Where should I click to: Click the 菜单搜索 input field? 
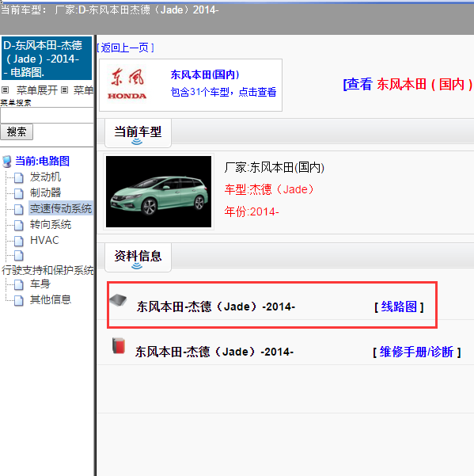pyautogui.click(x=47, y=116)
